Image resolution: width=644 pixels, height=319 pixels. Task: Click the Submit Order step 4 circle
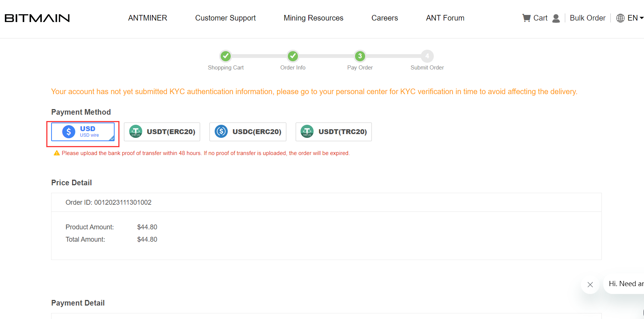pyautogui.click(x=427, y=56)
